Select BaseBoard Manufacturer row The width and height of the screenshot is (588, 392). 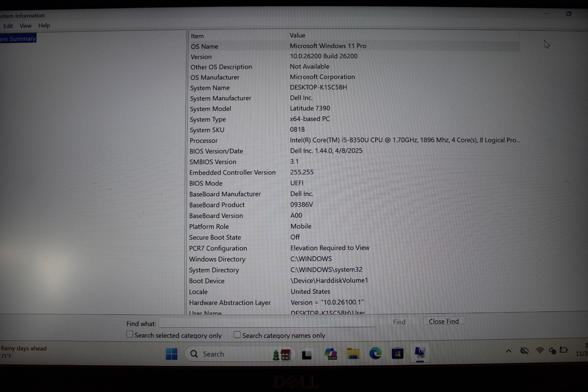pyautogui.click(x=354, y=194)
